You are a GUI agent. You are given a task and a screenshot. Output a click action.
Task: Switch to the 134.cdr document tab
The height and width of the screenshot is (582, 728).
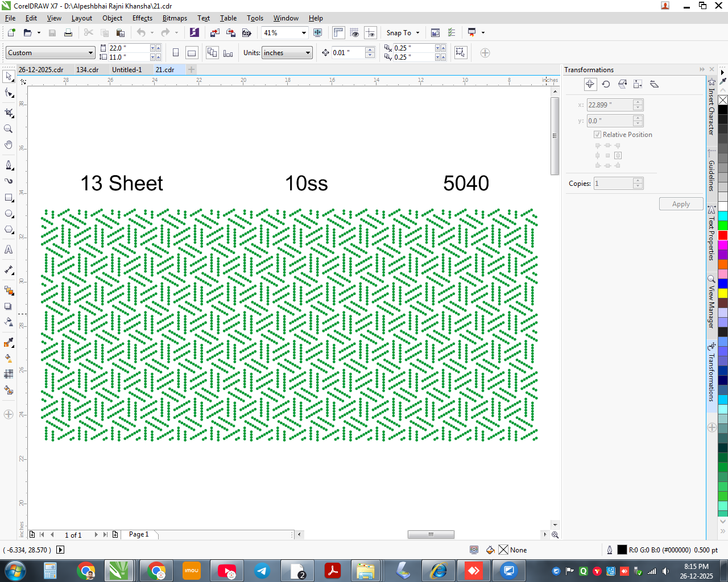[87, 70]
